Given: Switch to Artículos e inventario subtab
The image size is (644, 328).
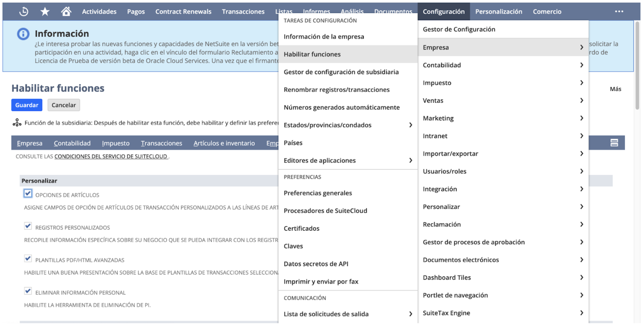Looking at the screenshot, I should point(224,143).
